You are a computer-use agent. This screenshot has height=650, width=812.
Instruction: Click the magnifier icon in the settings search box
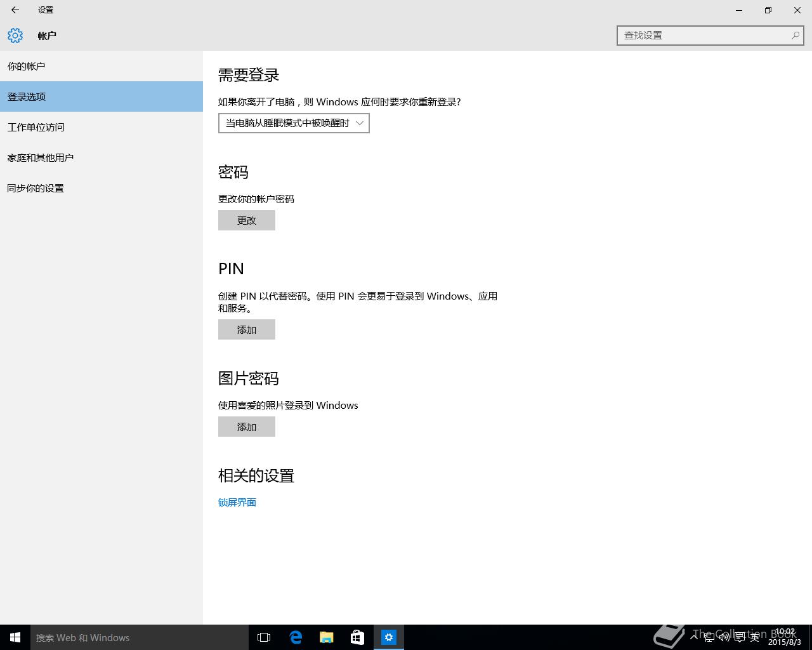point(795,36)
